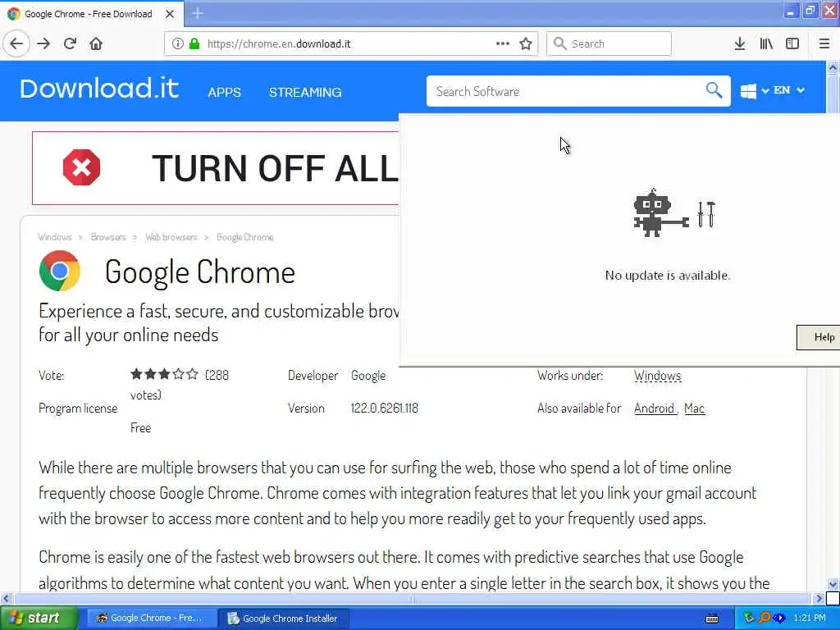
Task: Click the blue eye icon in system tray
Action: coord(779,619)
